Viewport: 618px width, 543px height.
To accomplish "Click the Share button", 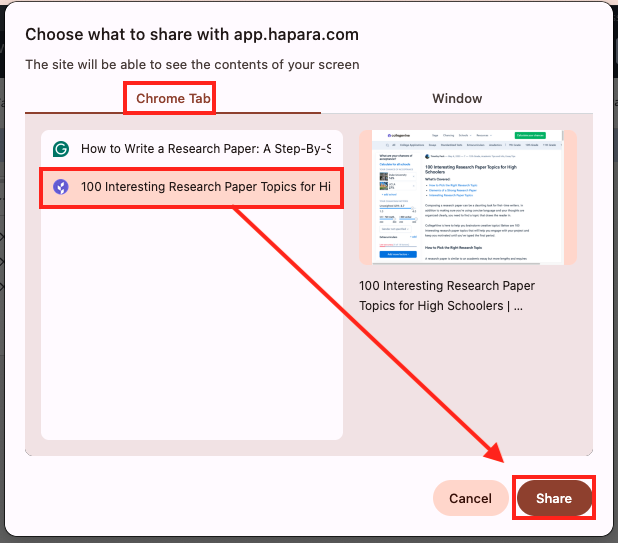I will click(554, 498).
